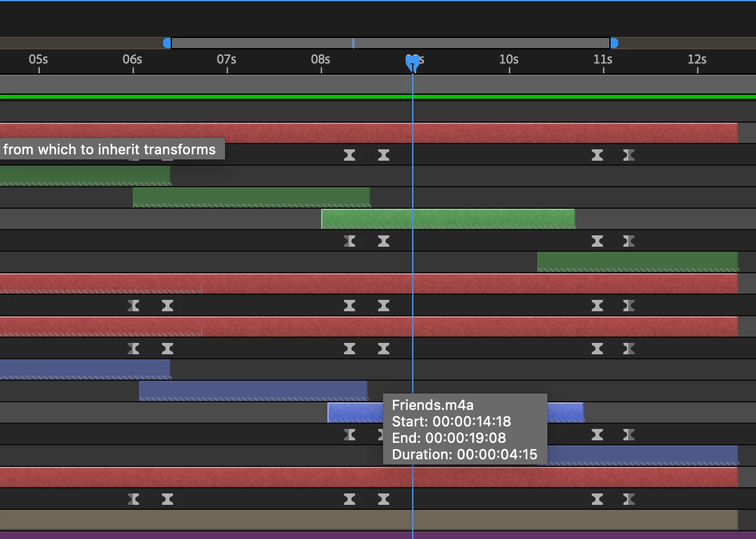
Task: Select keyframe just before 11s below bottom red layer
Action: (x=597, y=499)
